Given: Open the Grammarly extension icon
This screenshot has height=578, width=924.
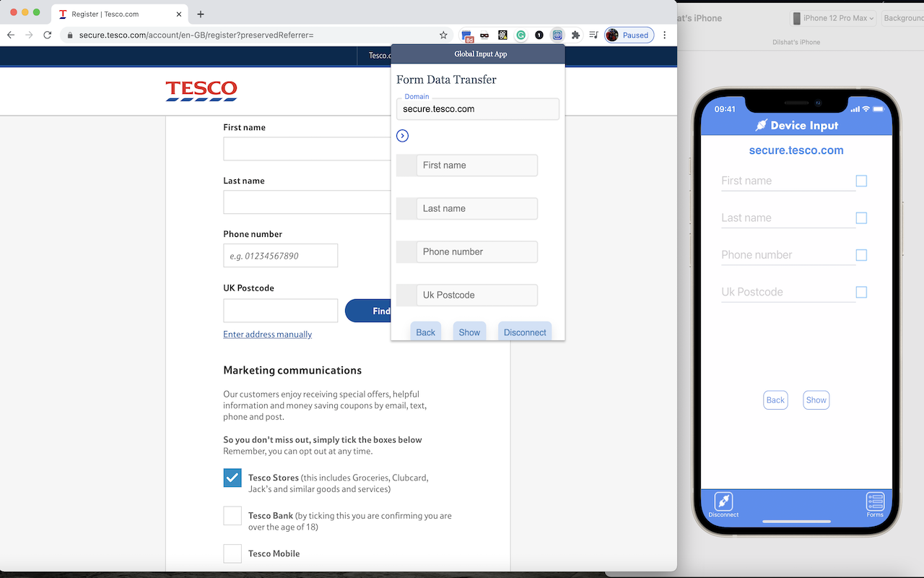Looking at the screenshot, I should tap(520, 35).
